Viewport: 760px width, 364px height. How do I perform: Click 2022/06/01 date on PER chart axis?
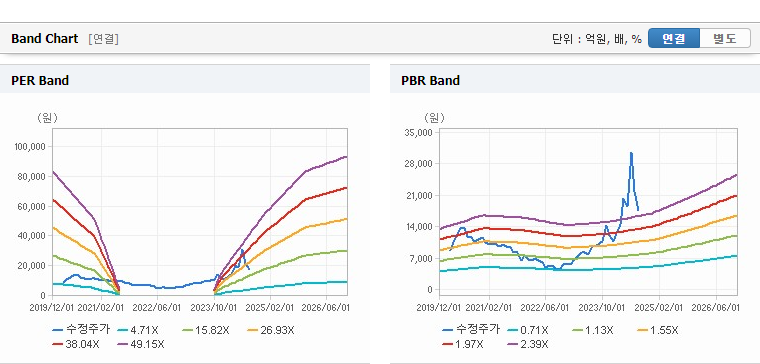pos(157,308)
